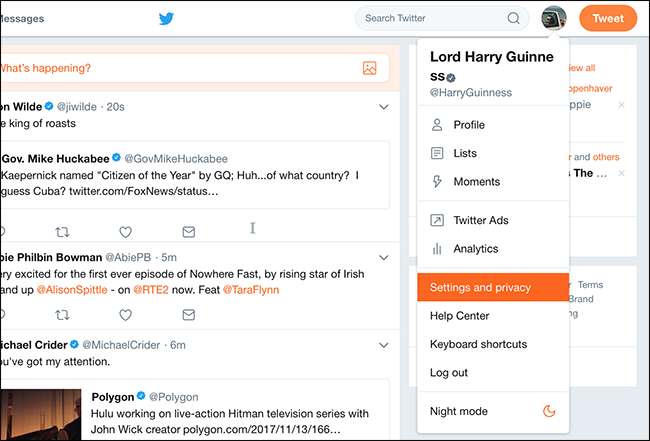Like Abie Philbin Bowman's tweet
650x441 pixels.
(x=125, y=314)
